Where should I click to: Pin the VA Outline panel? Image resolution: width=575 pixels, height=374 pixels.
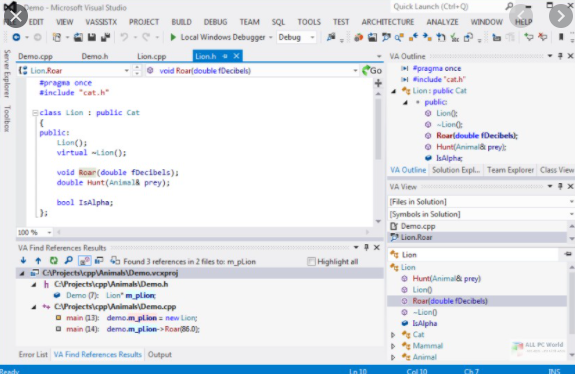(x=560, y=56)
